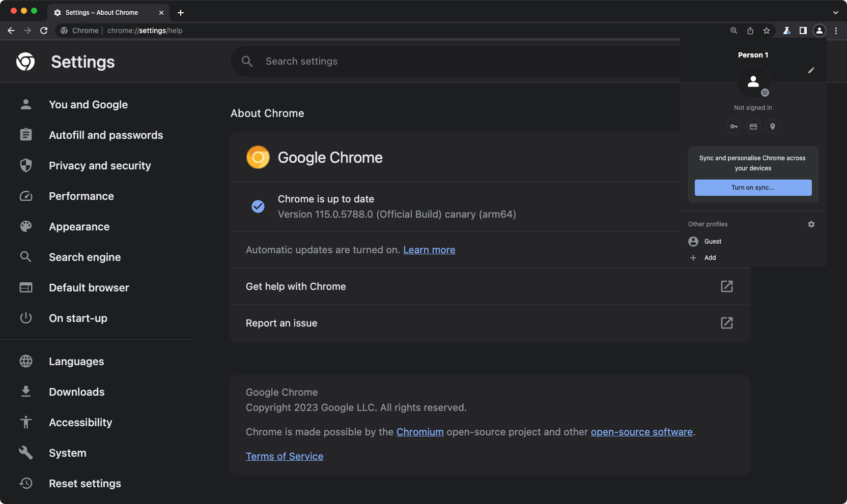The height and width of the screenshot is (504, 847).
Task: Open addresses via location pin icon
Action: click(x=773, y=127)
